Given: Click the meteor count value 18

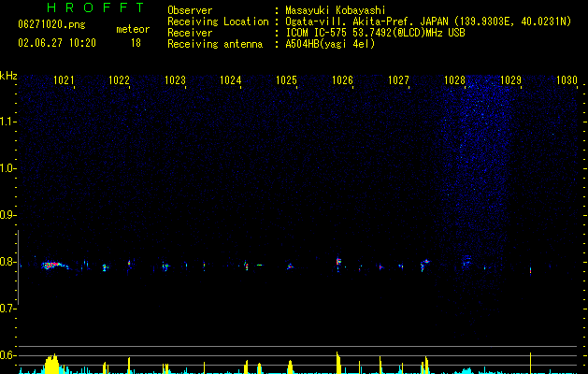Looking at the screenshot, I should pyautogui.click(x=136, y=43).
